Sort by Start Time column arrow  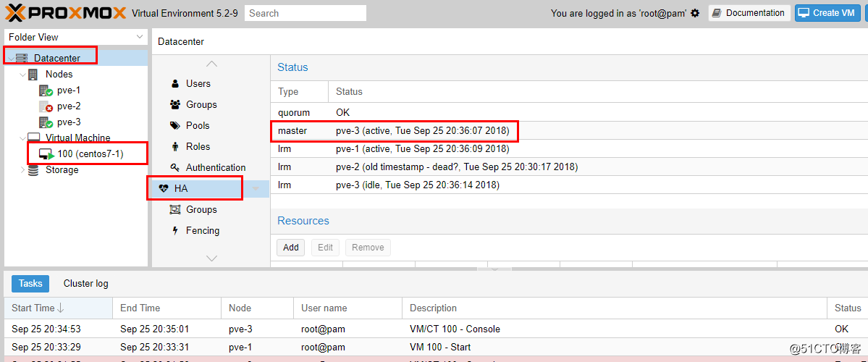point(61,308)
